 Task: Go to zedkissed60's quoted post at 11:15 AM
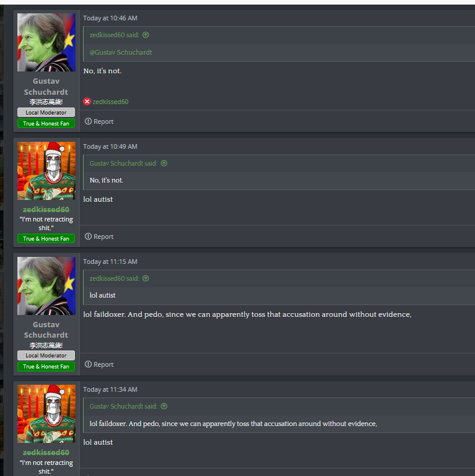(x=146, y=278)
